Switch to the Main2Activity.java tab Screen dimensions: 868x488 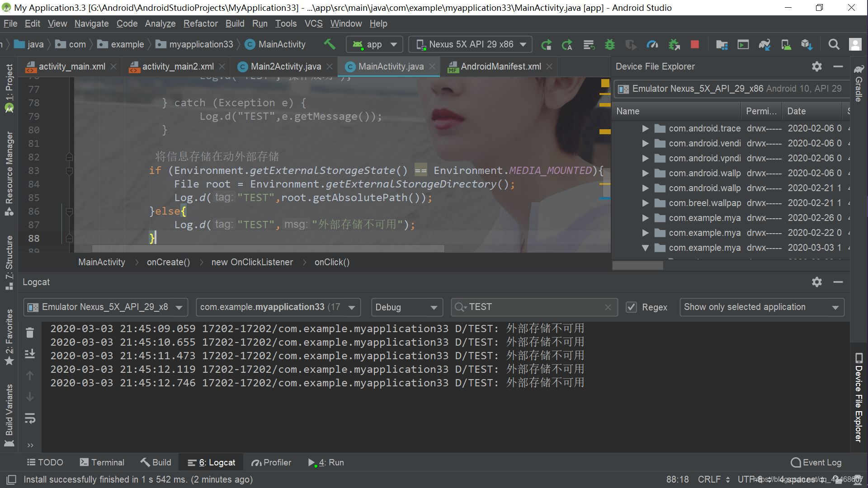click(x=285, y=66)
